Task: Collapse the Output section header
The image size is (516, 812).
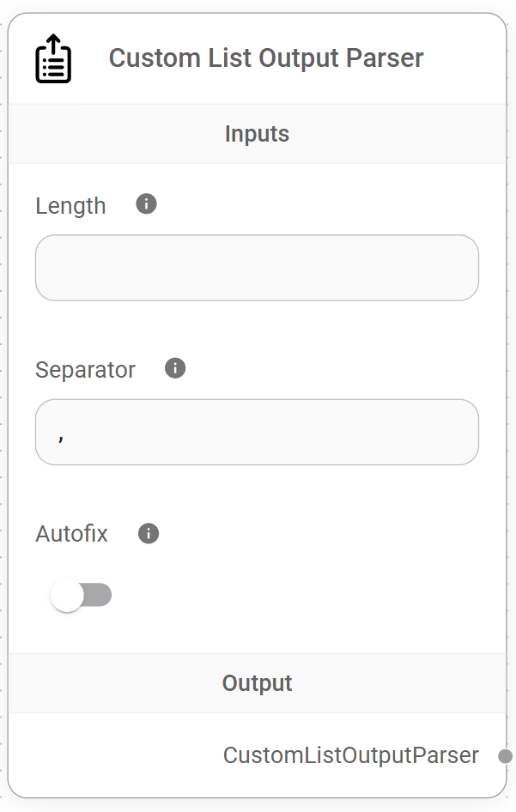Action: [257, 683]
